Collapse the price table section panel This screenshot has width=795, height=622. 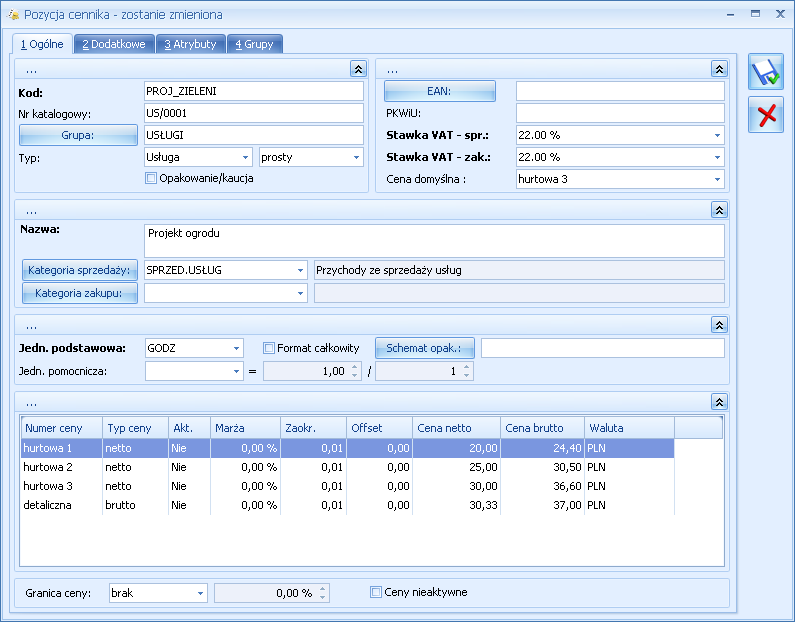click(x=719, y=402)
